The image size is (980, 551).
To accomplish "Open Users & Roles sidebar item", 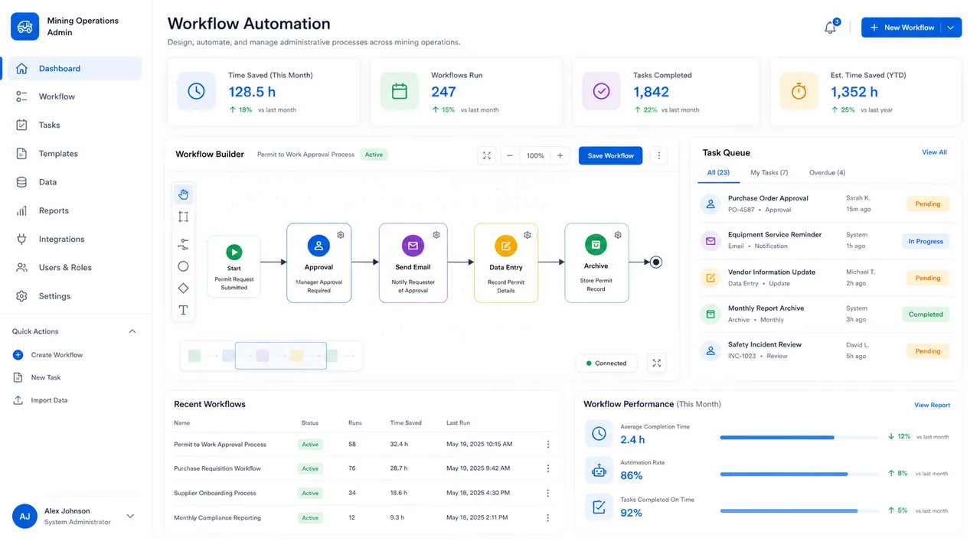I will pos(74,268).
